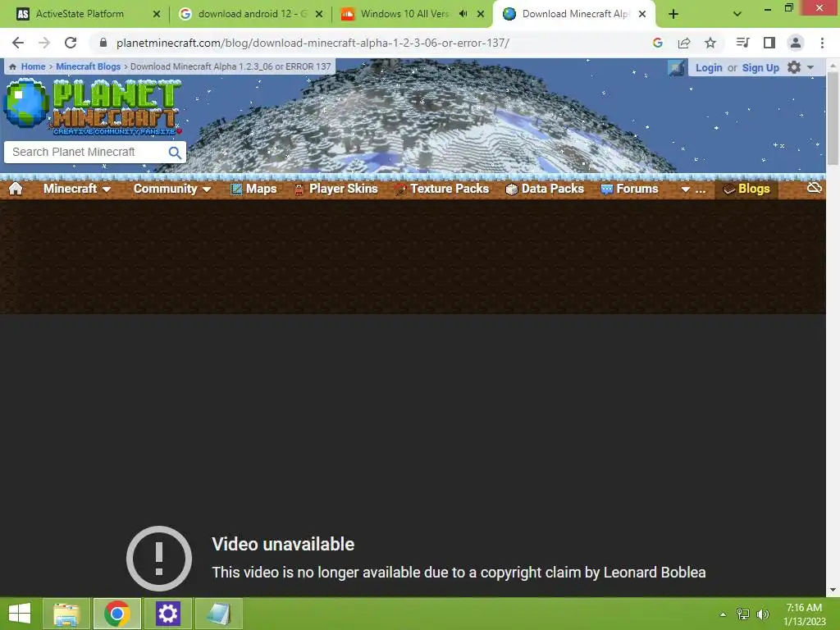
Task: Open the purple gear app in taskbar
Action: [x=168, y=614]
